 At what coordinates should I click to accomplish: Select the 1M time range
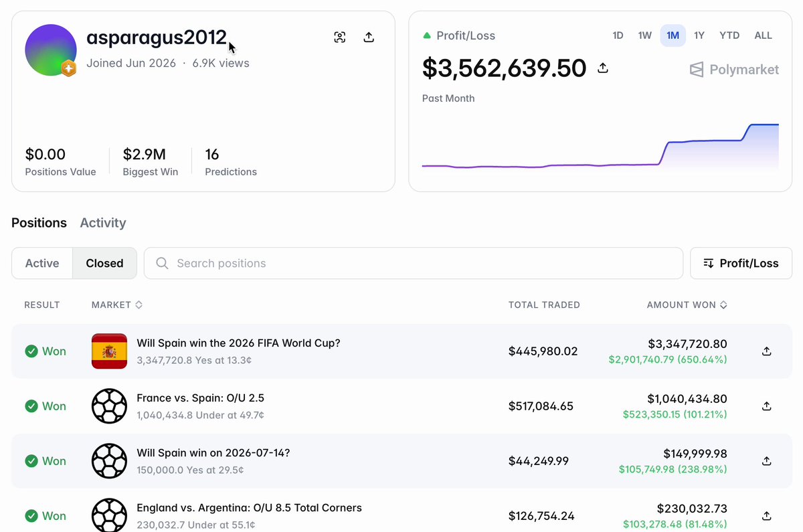pos(673,35)
